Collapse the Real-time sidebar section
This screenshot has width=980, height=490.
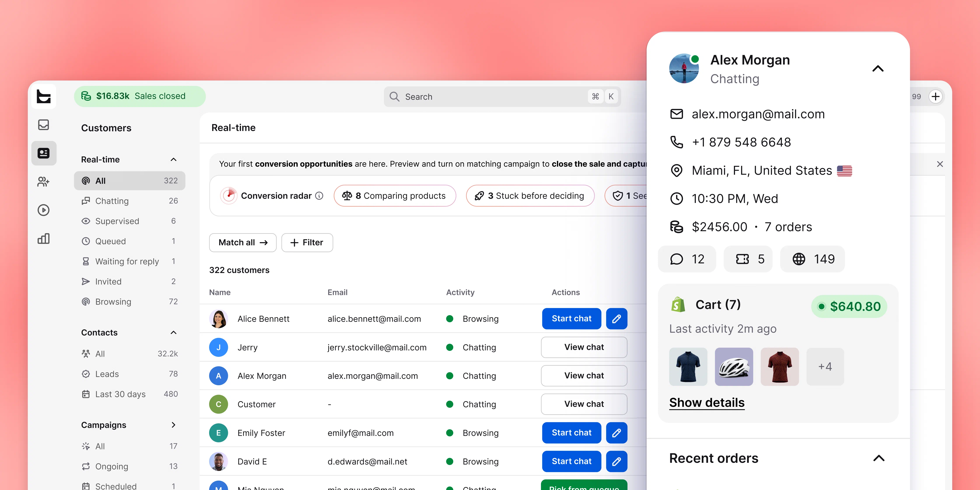(x=173, y=159)
